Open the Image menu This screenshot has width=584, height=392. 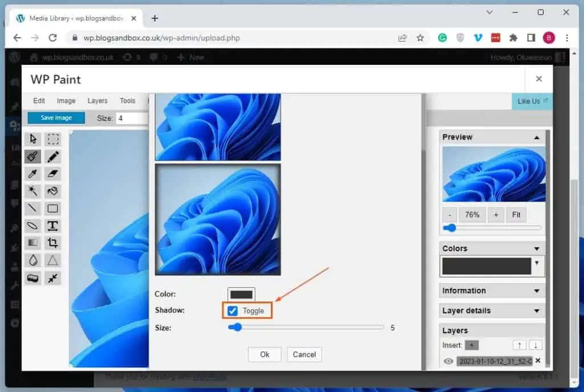coord(66,101)
